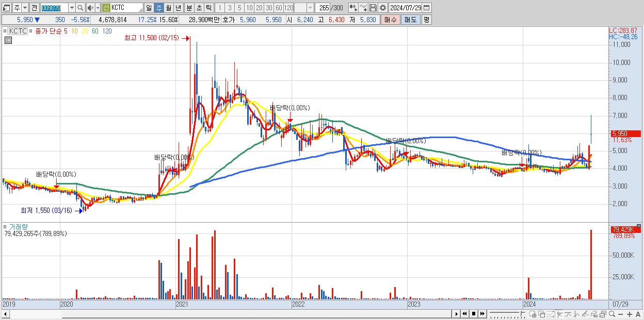The height and width of the screenshot is (320, 644).
Task: Click the chart window copy icon at bottom
Action: (603, 314)
